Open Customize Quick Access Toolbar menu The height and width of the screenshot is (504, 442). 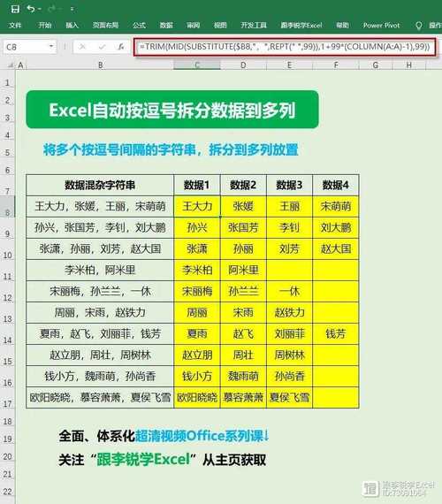pos(72,10)
